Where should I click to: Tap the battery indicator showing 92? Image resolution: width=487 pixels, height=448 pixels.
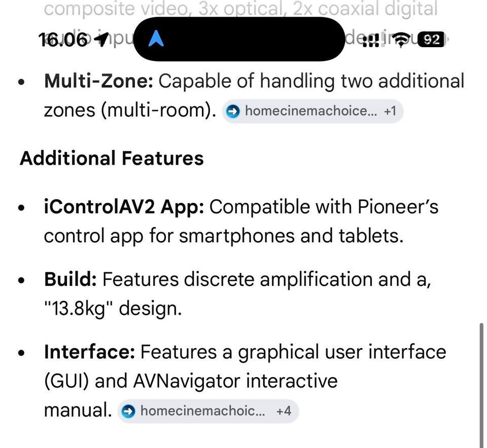pos(432,39)
